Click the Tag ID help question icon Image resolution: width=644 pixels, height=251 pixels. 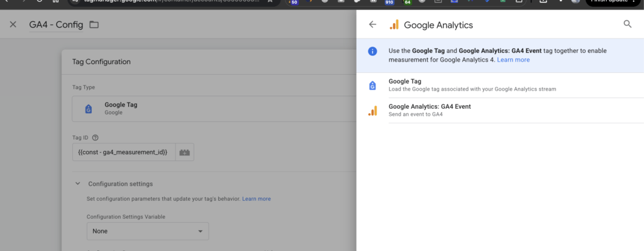pyautogui.click(x=96, y=138)
